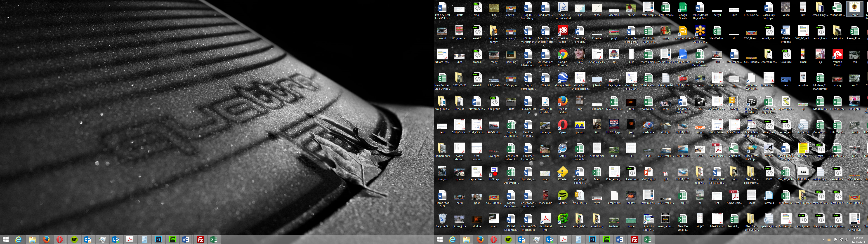Select the Opera shortcut on the desktop
Viewport: 868px width, 244px height.
562,127
